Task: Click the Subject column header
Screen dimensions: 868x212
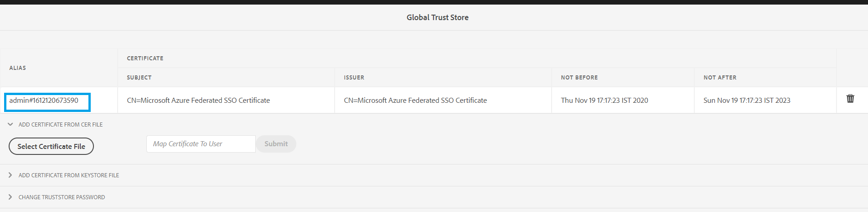Action: pyautogui.click(x=139, y=78)
